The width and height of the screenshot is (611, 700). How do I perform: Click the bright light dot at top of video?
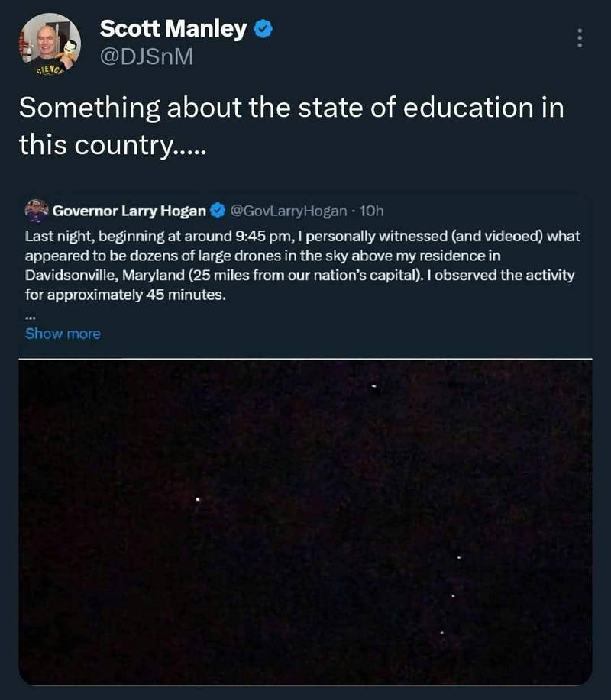coord(373,386)
